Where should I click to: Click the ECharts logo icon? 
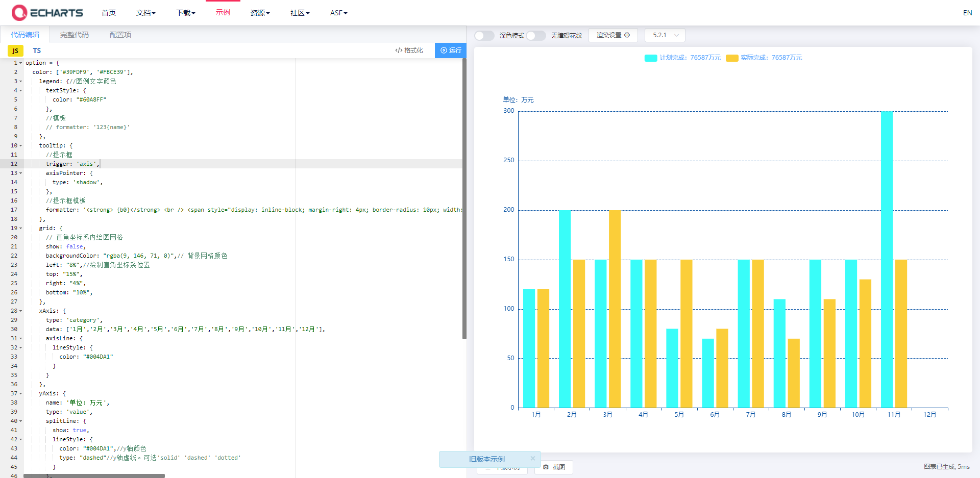click(x=19, y=12)
